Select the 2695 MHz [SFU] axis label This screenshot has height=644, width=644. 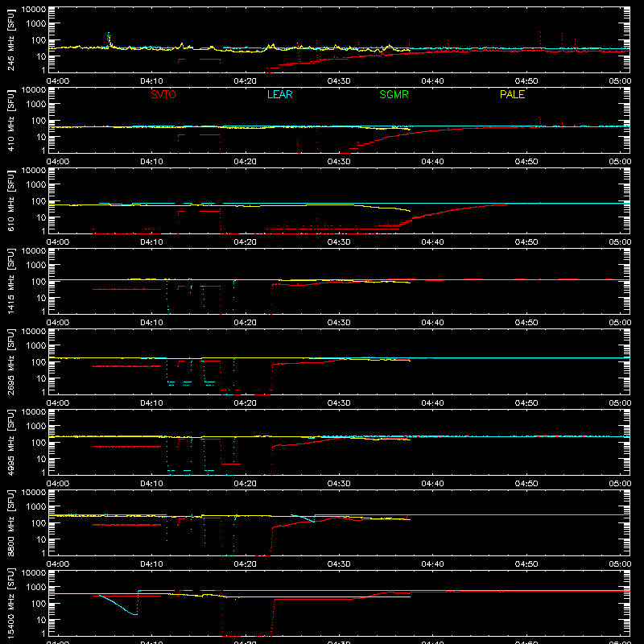(x=11, y=361)
